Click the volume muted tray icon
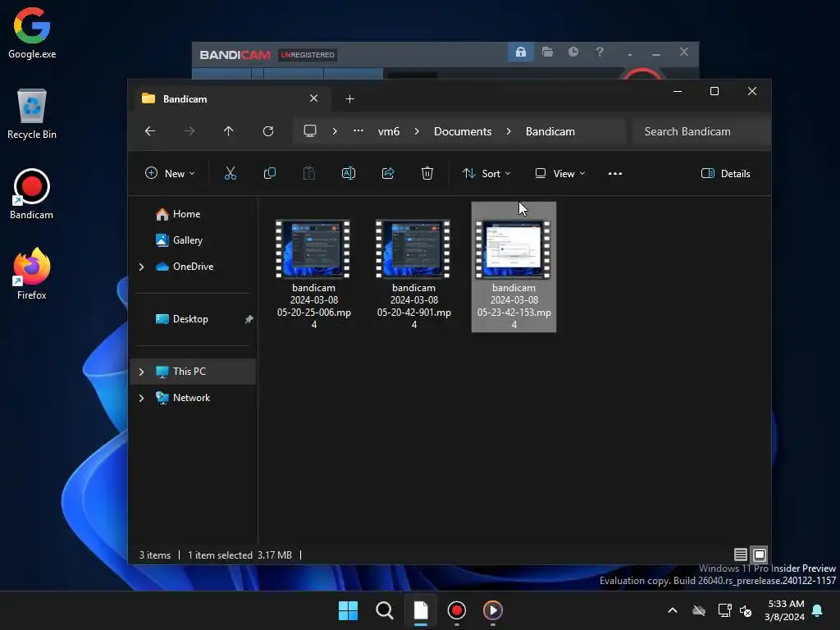 pos(746,610)
